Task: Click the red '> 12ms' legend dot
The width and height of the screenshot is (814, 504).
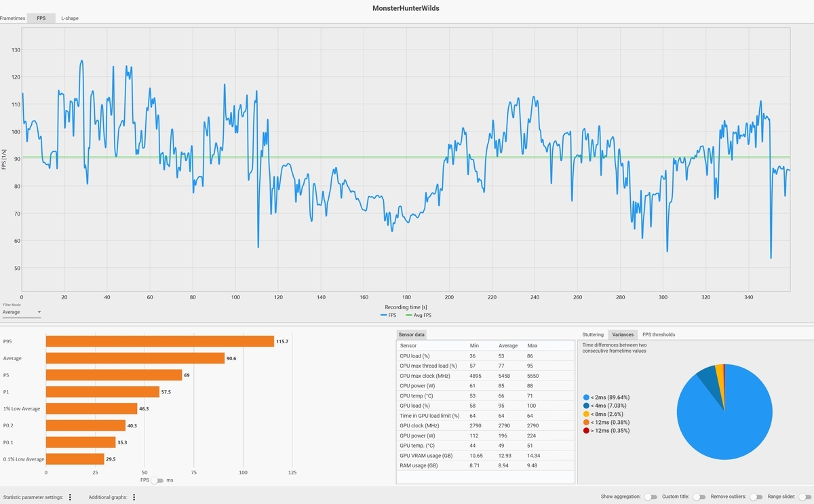Action: point(586,430)
